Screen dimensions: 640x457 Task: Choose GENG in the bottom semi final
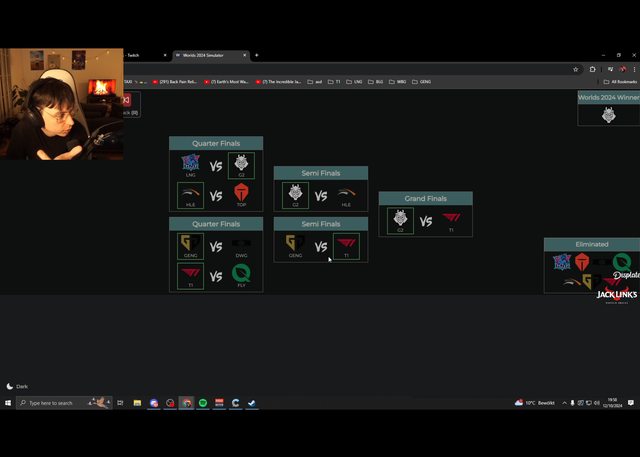coord(295,245)
